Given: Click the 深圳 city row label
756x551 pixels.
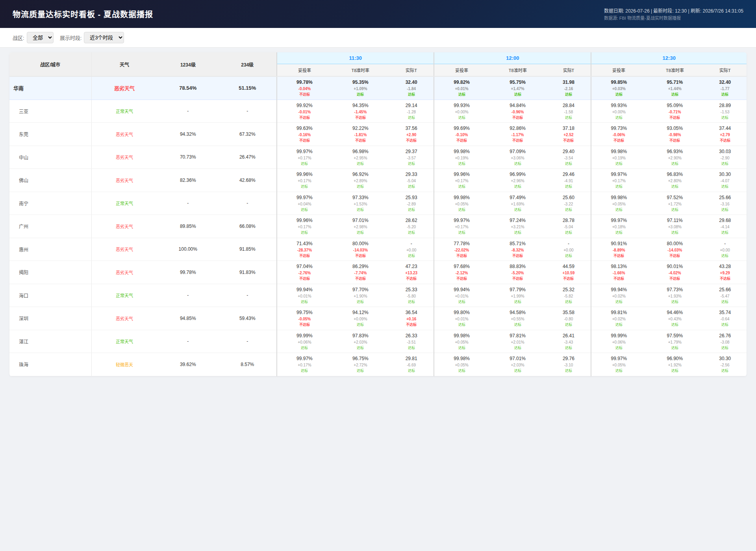Looking at the screenshot, I should [x=24, y=318].
